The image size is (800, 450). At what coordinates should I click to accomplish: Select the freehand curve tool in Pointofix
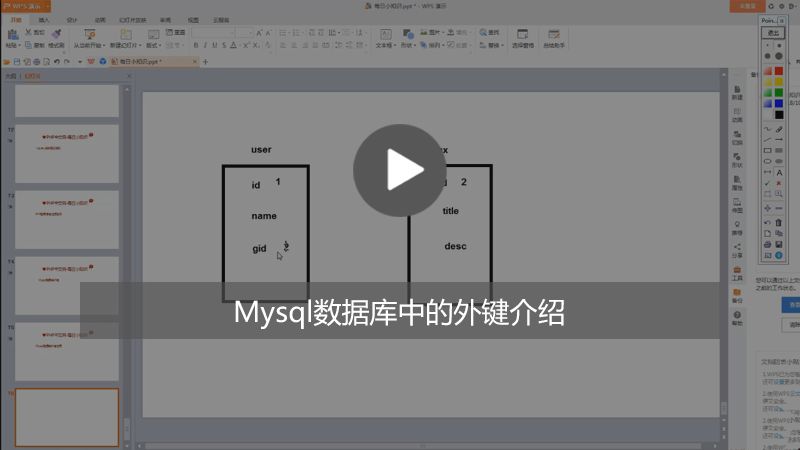(x=767, y=129)
